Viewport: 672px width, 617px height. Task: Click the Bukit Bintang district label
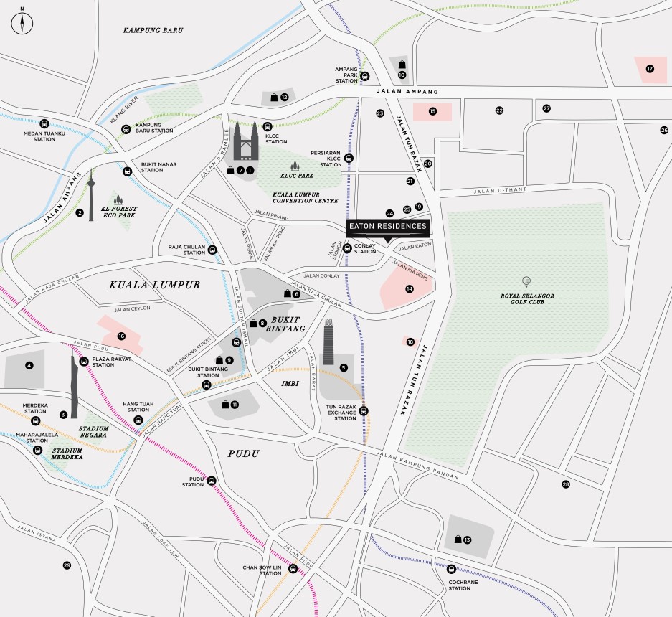coord(285,324)
